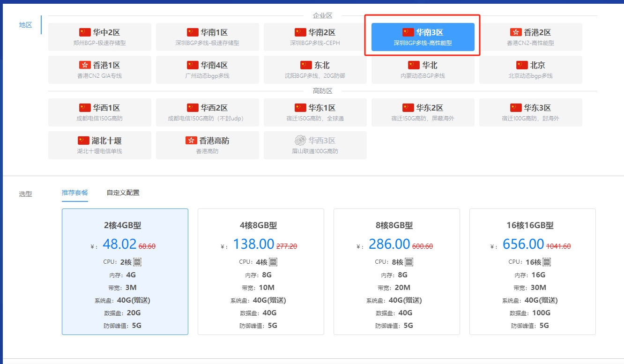Pick the 华东2区 region
This screenshot has width=624, height=364.
(x=423, y=112)
